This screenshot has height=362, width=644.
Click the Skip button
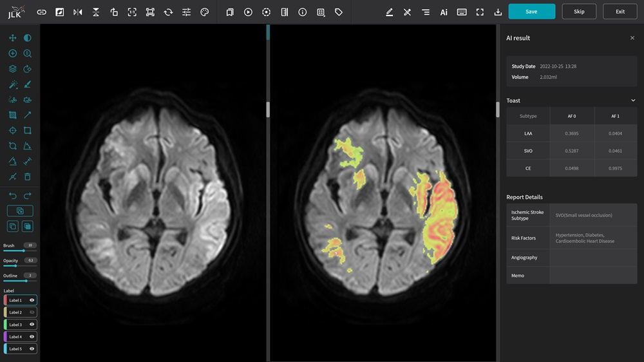tap(579, 12)
